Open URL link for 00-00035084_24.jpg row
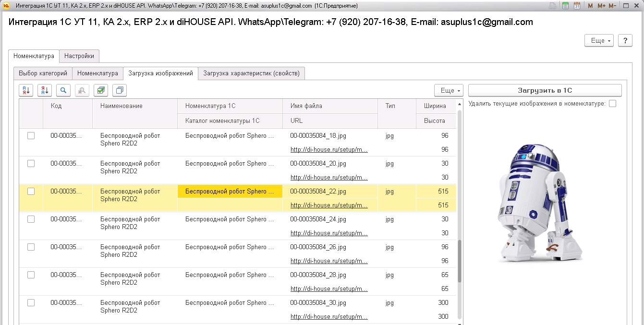This screenshot has width=644, height=325. (x=329, y=233)
